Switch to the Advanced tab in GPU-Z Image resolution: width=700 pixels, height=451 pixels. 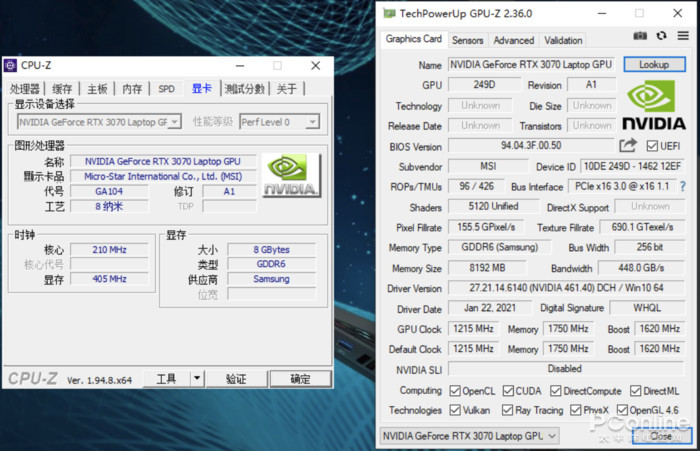tap(513, 40)
